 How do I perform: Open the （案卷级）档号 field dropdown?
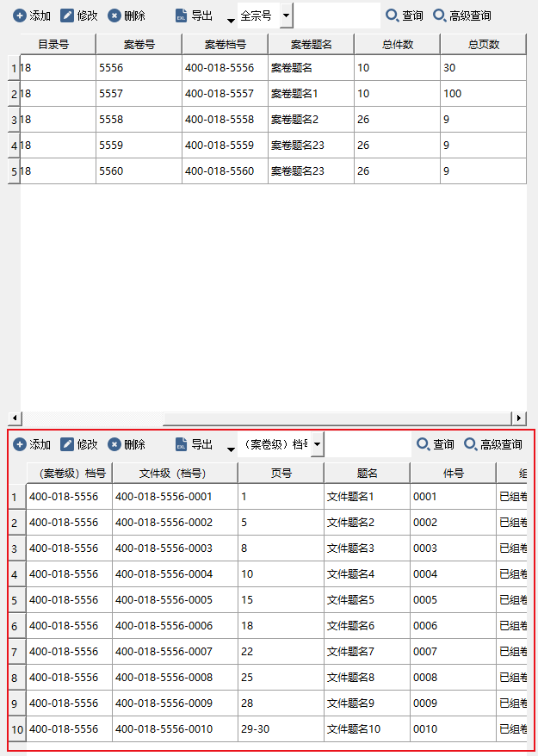tap(317, 444)
